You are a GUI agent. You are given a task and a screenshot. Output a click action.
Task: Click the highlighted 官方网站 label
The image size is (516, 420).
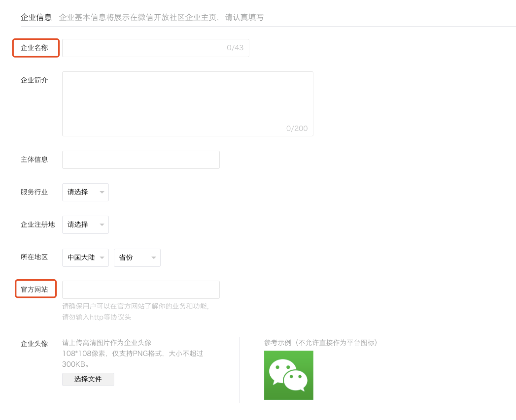34,289
